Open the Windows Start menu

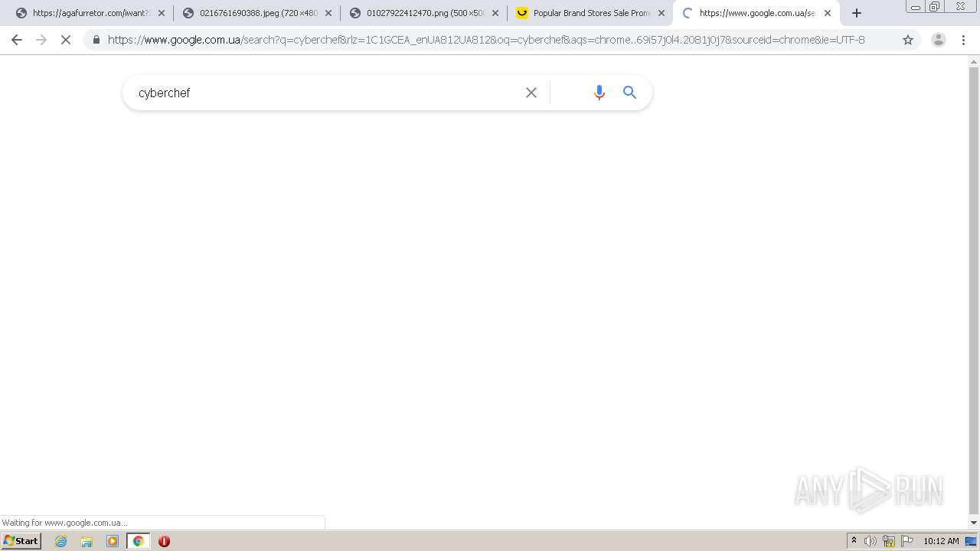point(21,541)
